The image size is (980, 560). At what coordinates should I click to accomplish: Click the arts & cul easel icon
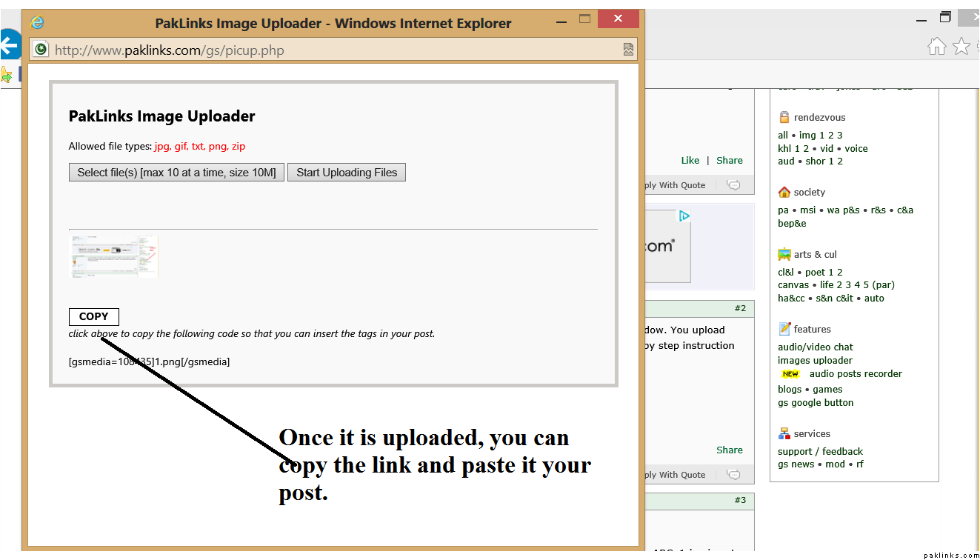pyautogui.click(x=784, y=254)
